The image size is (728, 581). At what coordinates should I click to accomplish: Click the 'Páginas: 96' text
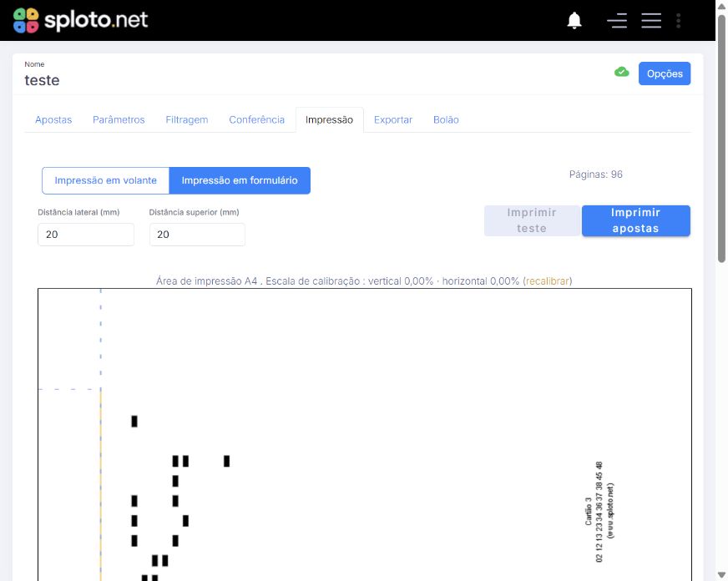tap(596, 174)
